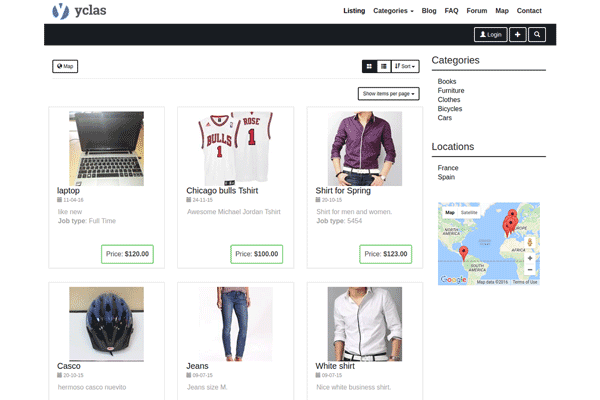Switch to list view layout
The image size is (600, 400).
tap(383, 66)
